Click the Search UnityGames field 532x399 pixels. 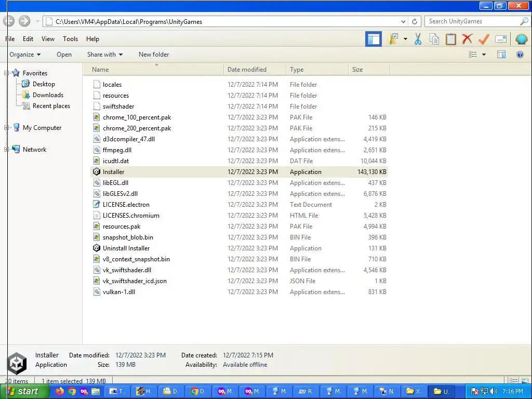pyautogui.click(x=473, y=21)
